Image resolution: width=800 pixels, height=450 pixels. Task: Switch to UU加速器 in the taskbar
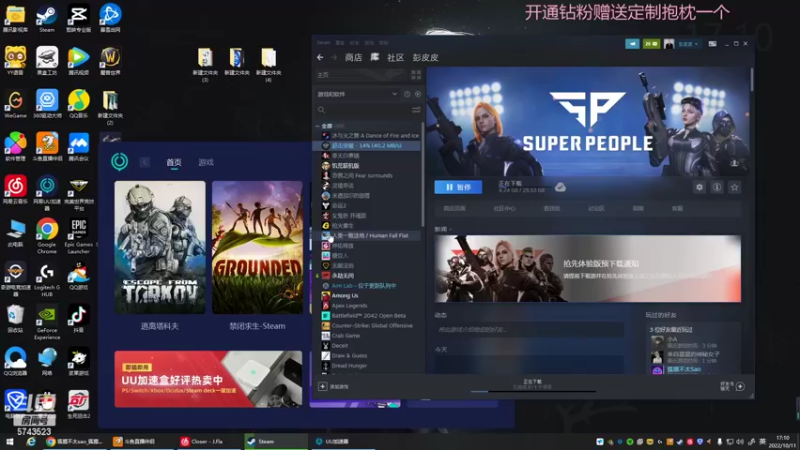(343, 441)
